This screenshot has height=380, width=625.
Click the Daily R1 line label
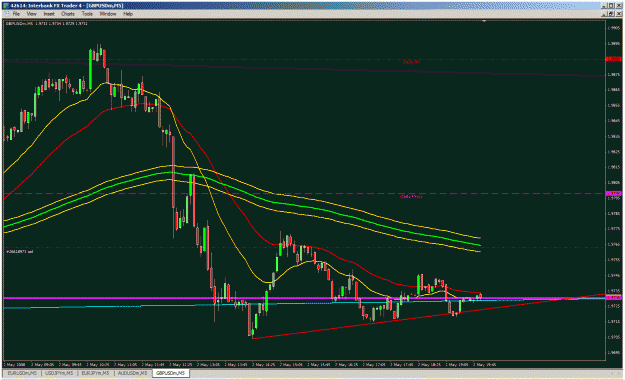[x=411, y=62]
